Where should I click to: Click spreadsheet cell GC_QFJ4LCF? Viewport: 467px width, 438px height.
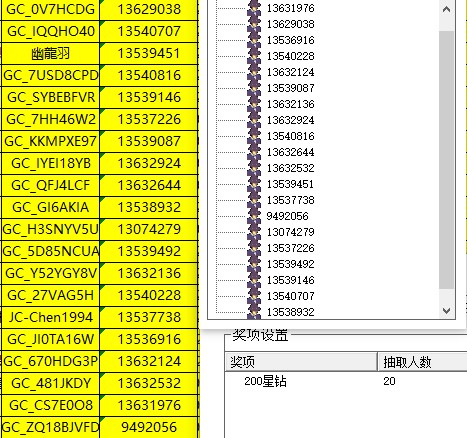[50, 185]
